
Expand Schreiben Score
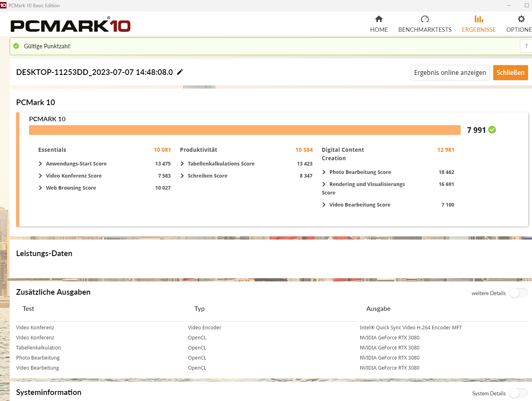pyautogui.click(x=182, y=176)
